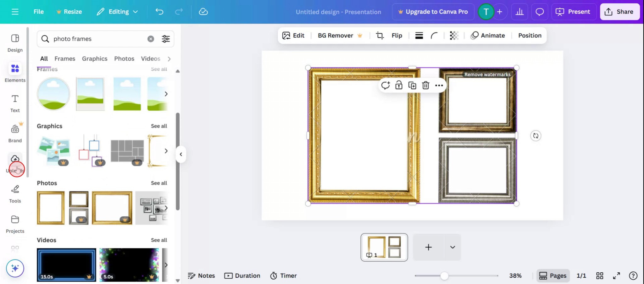Click the zoom level slider
The width and height of the screenshot is (644, 284).
click(x=444, y=275)
